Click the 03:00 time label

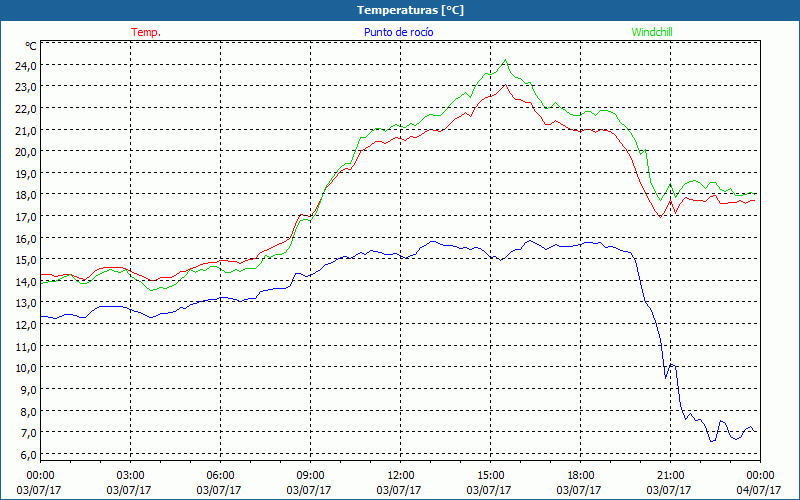130,476
